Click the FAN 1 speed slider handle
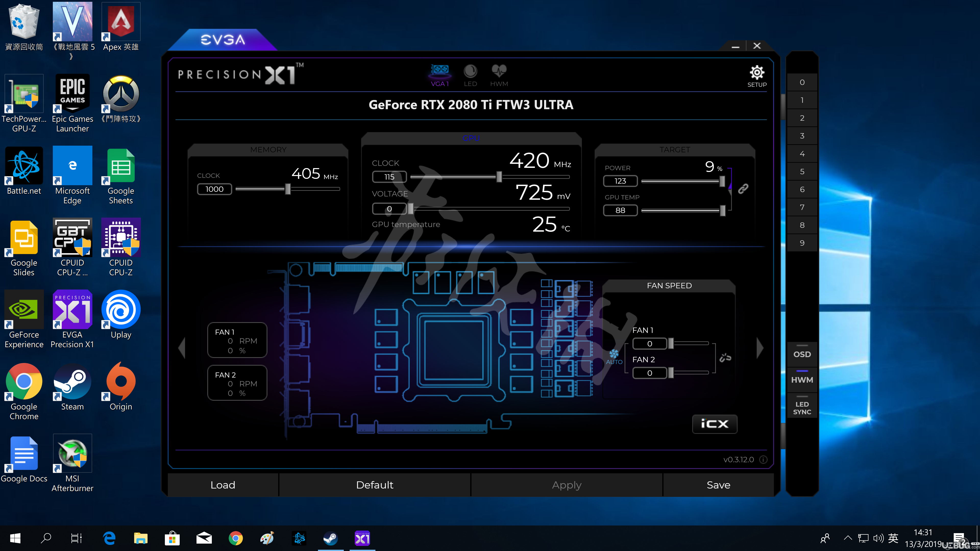Image resolution: width=980 pixels, height=551 pixels. coord(671,343)
